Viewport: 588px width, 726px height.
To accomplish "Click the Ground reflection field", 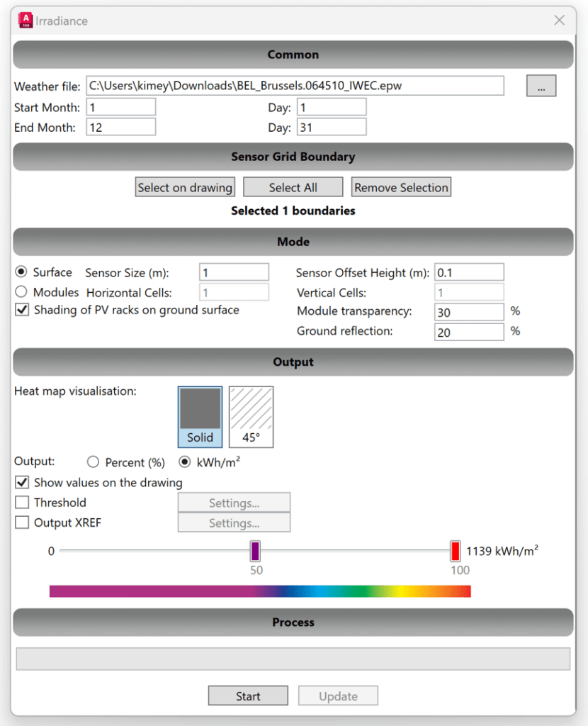I will 469,332.
